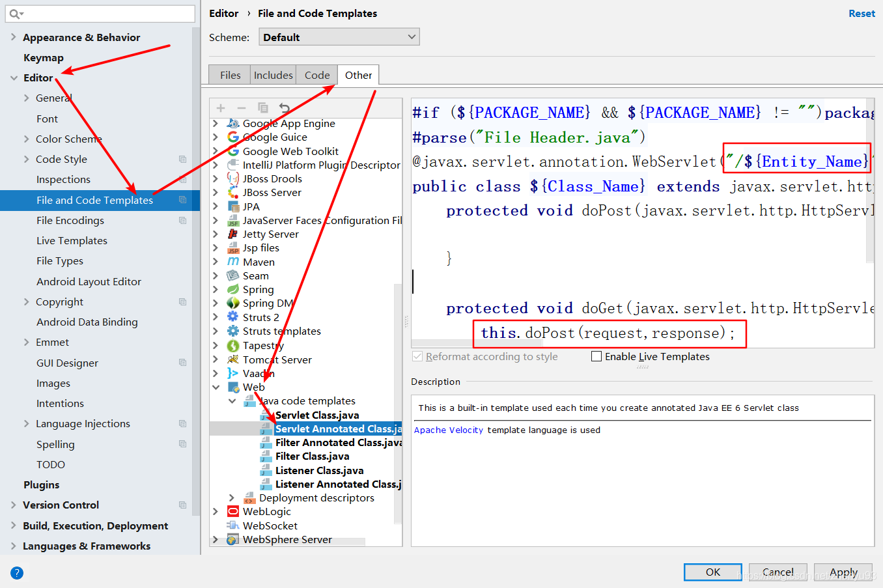Image resolution: width=883 pixels, height=588 pixels.
Task: Click the Maven icon
Action: pyautogui.click(x=233, y=262)
